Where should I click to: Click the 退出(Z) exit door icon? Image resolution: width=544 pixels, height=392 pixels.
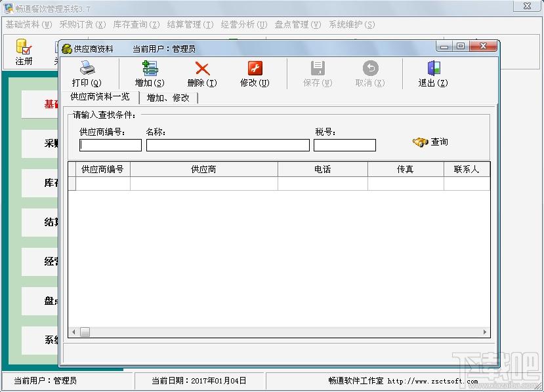coord(433,68)
